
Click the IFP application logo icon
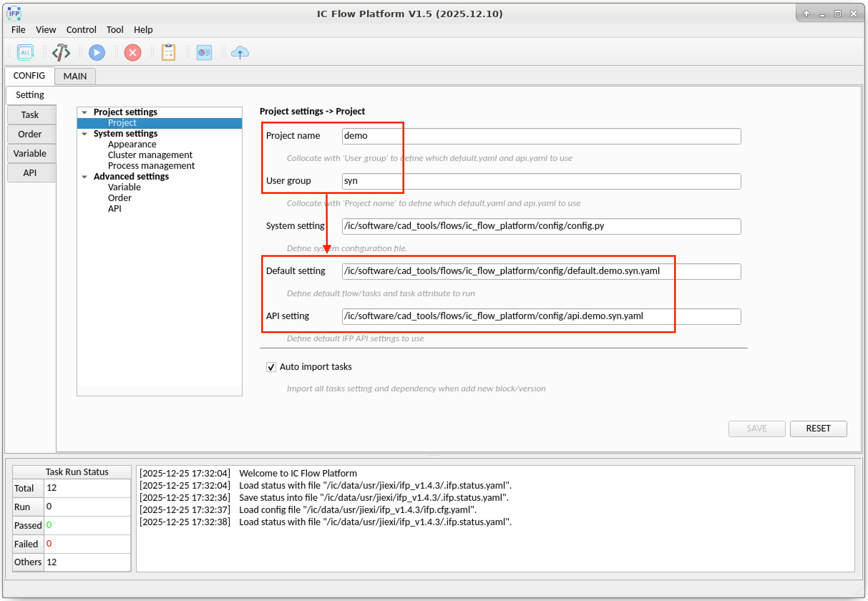(14, 13)
